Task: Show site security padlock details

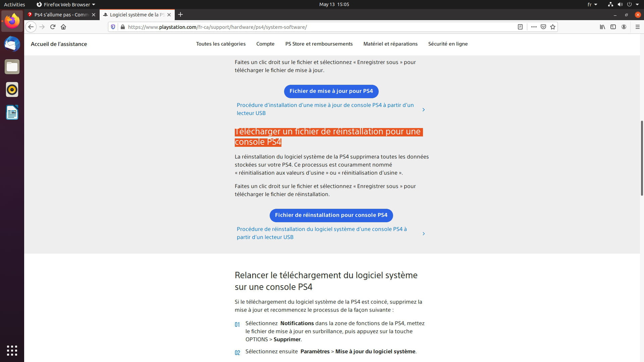Action: coord(122,27)
